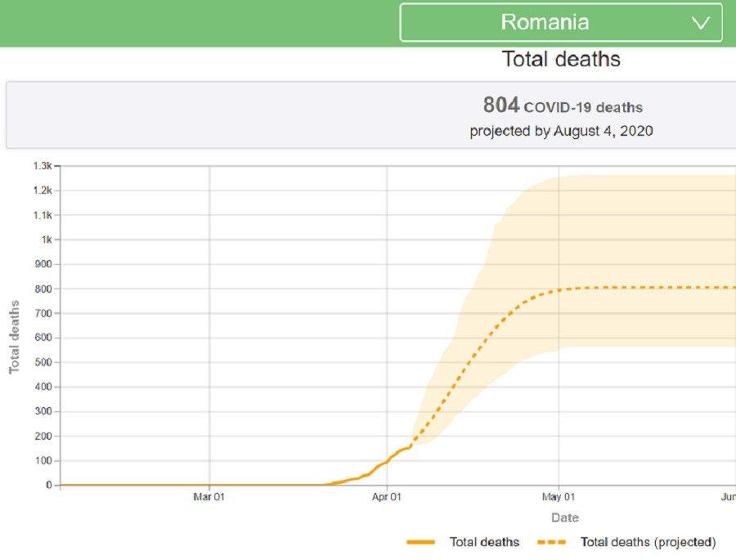736x560 pixels.
Task: Toggle the solid Total deaths legend line
Action: click(x=420, y=542)
